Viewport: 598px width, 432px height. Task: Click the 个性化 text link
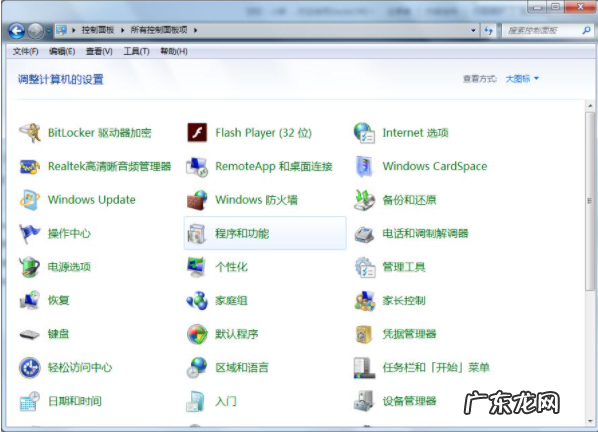pyautogui.click(x=231, y=267)
